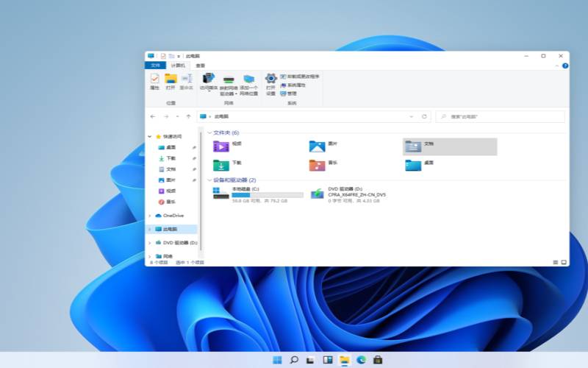Launch Microsoft Edge from the taskbar
This screenshot has width=588, height=368.
pos(361,360)
